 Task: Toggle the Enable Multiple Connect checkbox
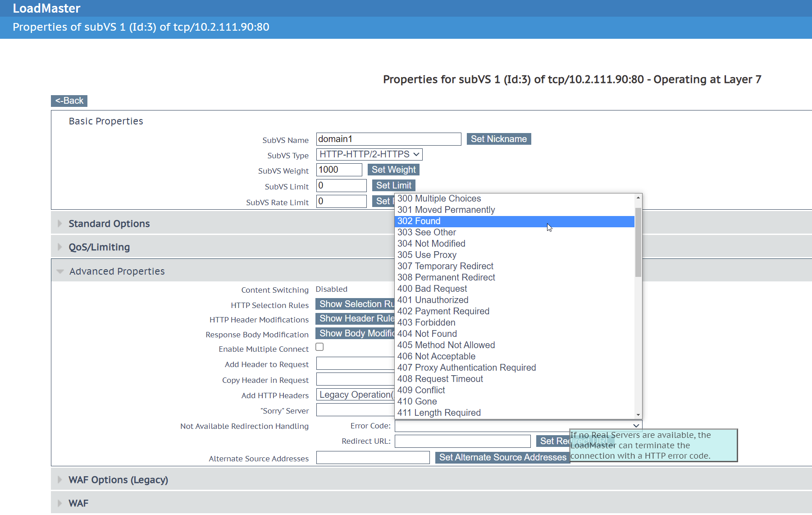click(319, 347)
